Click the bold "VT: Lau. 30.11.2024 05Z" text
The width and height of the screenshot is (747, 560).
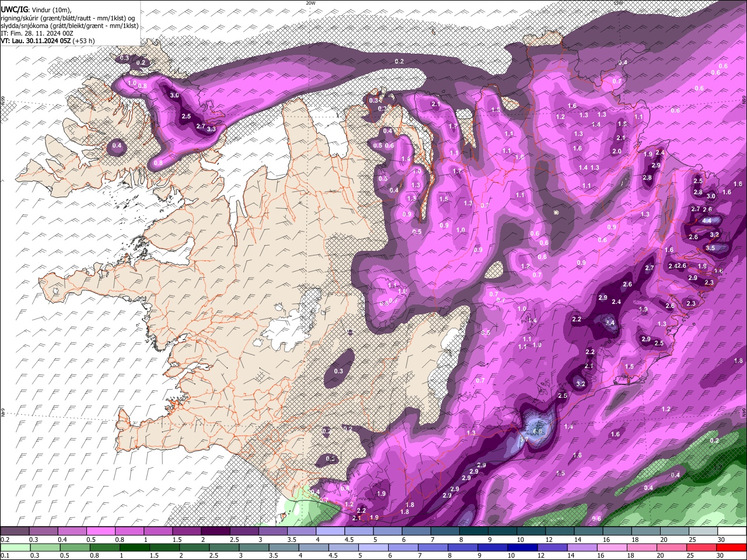(36, 41)
